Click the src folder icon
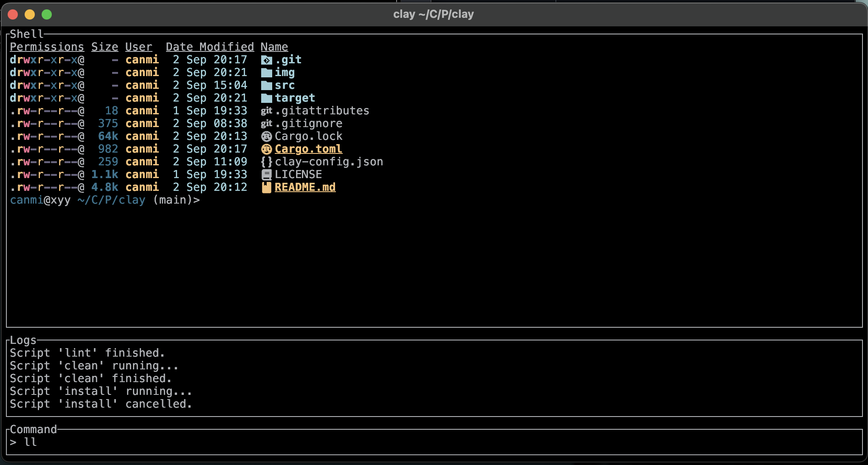Image resolution: width=868 pixels, height=465 pixels. (x=266, y=85)
